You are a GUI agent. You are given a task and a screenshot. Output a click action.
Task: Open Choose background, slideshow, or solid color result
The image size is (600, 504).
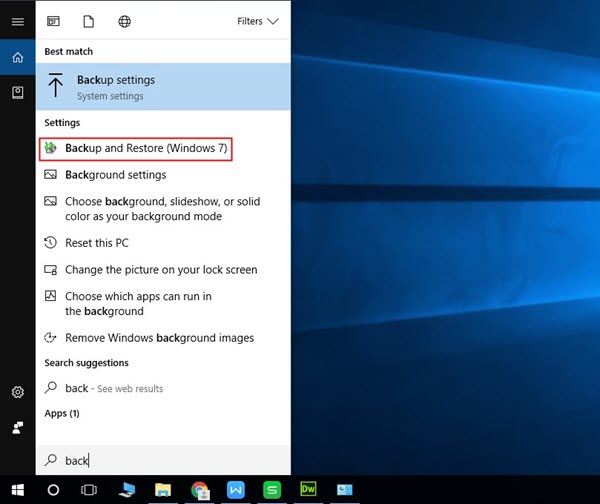click(163, 209)
